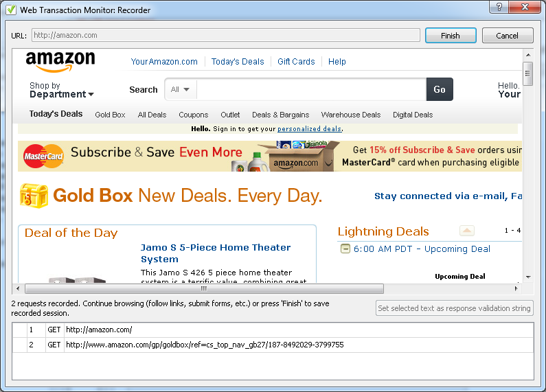Select recorded request row 2 goldbox URL
The height and width of the screenshot is (392, 546).
point(273,345)
